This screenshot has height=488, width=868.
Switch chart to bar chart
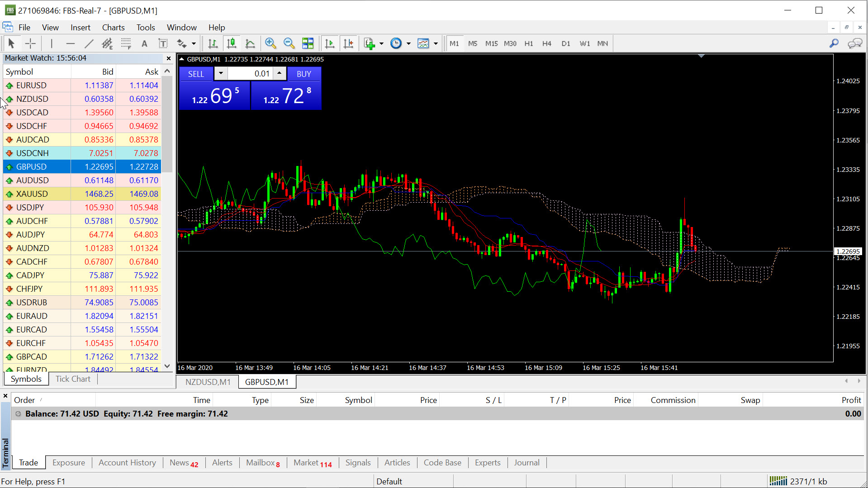coord(213,43)
